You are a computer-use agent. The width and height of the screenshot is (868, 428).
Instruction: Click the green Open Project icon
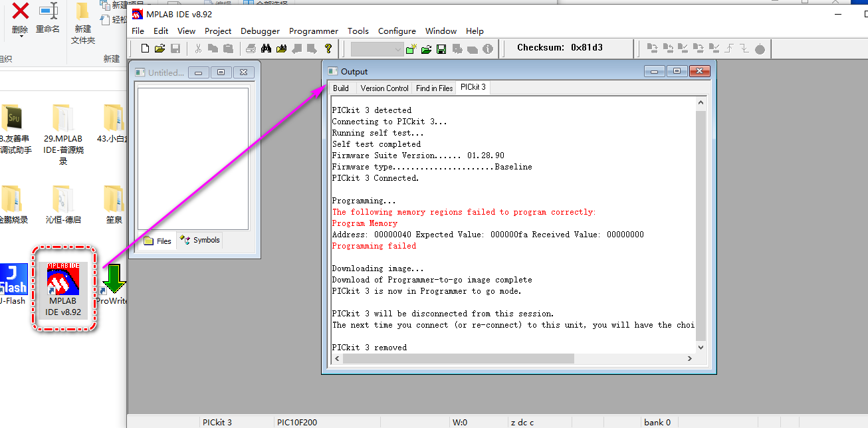(x=426, y=49)
